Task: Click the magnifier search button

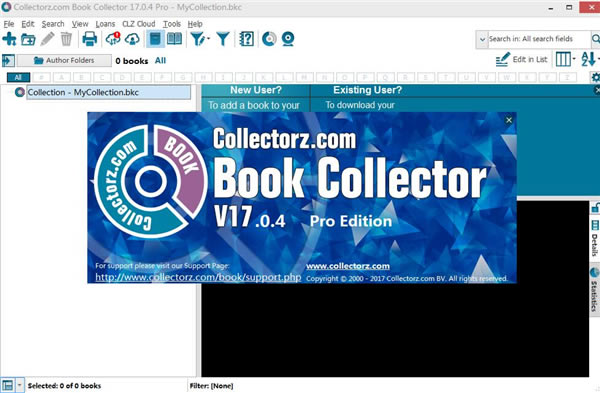Action: point(595,39)
